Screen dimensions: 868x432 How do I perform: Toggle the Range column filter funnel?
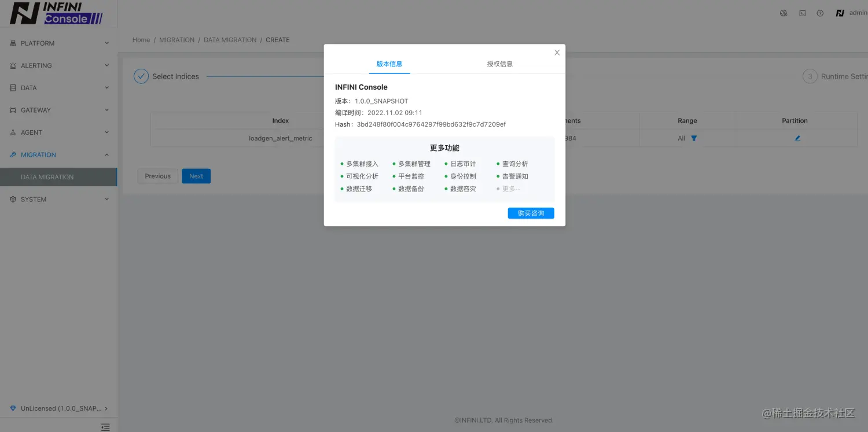pos(693,138)
